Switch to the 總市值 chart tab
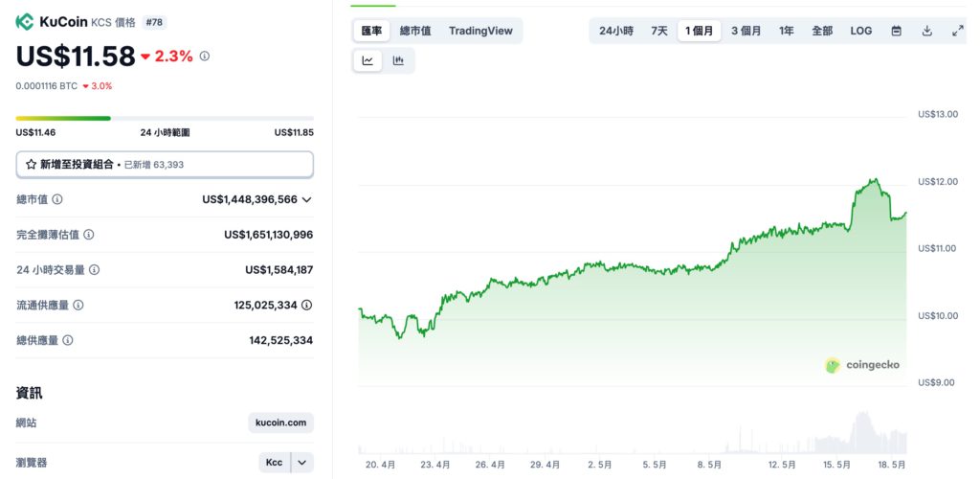 point(415,31)
